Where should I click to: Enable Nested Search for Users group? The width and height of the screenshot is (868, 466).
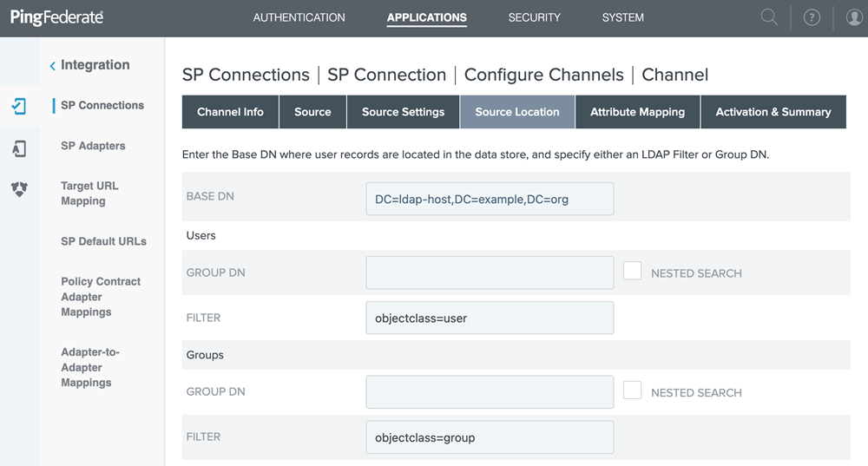pyautogui.click(x=633, y=271)
